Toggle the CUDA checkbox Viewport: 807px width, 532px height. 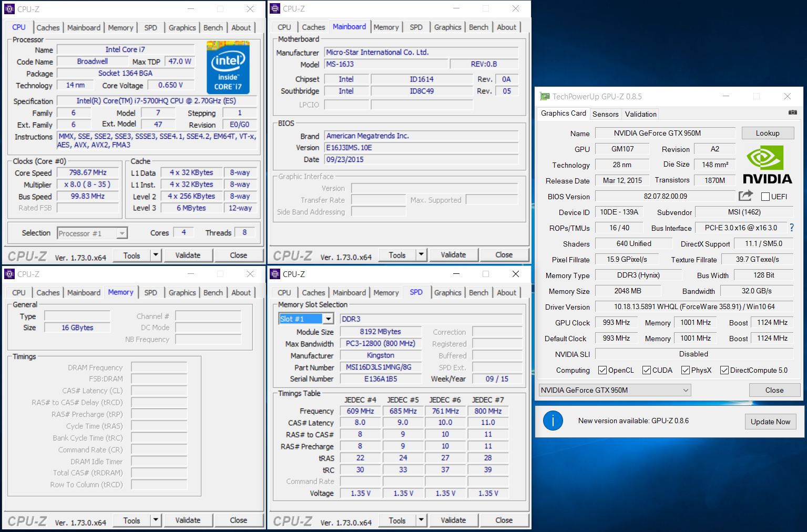(647, 370)
